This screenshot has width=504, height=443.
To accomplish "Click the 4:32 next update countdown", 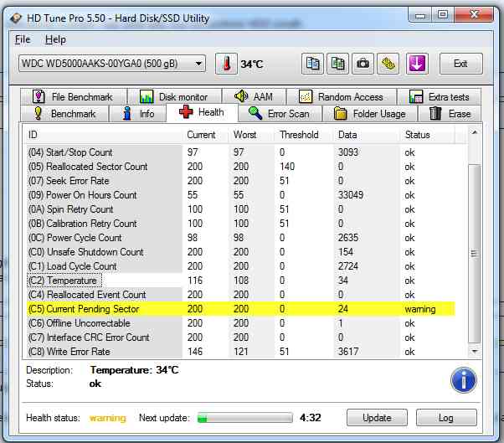I will pos(311,418).
